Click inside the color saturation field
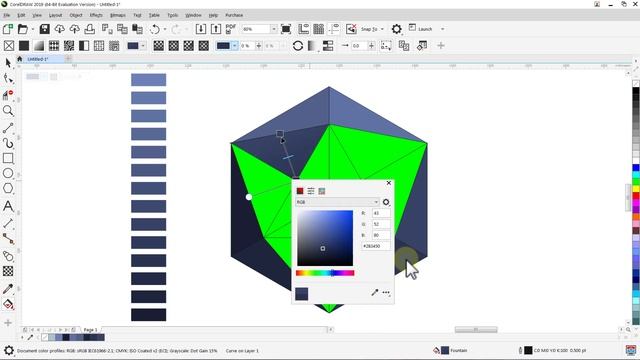 [x=325, y=238]
